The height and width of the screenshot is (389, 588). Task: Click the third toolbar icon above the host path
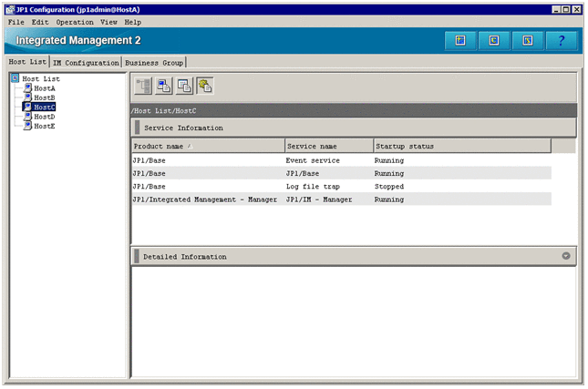coord(184,87)
